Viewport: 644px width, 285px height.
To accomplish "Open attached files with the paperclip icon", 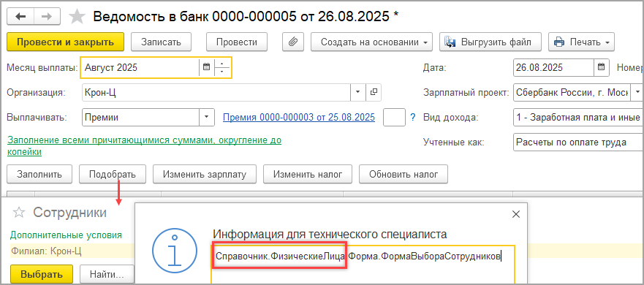I will click(x=292, y=42).
